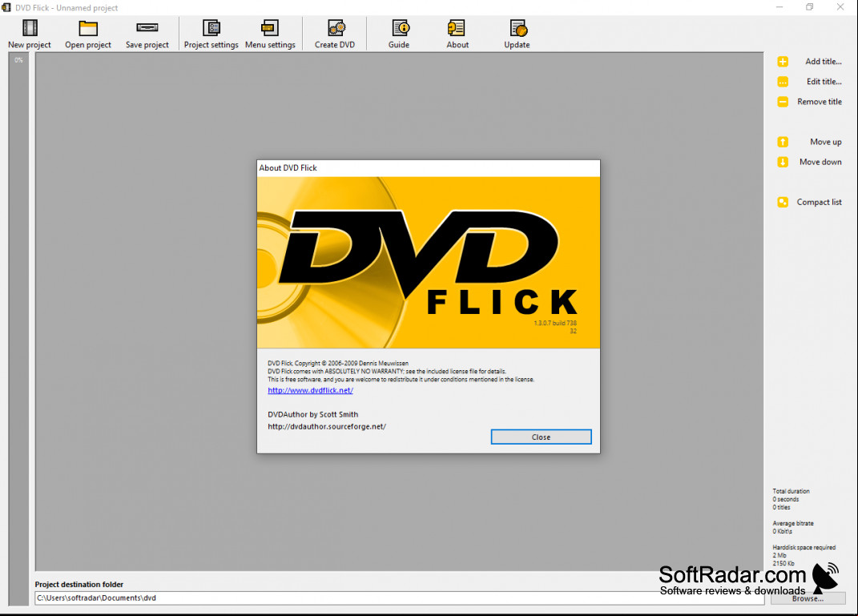The height and width of the screenshot is (616, 858).
Task: Restore down the DVD Flick window
Action: tap(809, 7)
